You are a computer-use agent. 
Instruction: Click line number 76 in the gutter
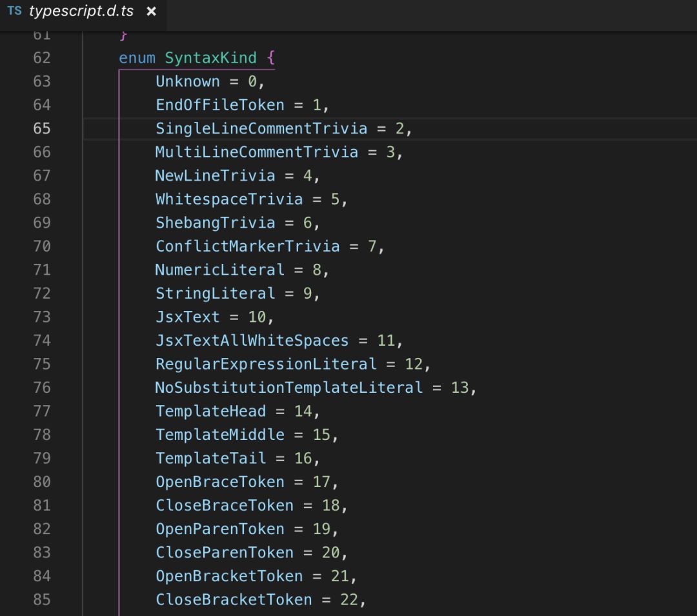point(41,388)
